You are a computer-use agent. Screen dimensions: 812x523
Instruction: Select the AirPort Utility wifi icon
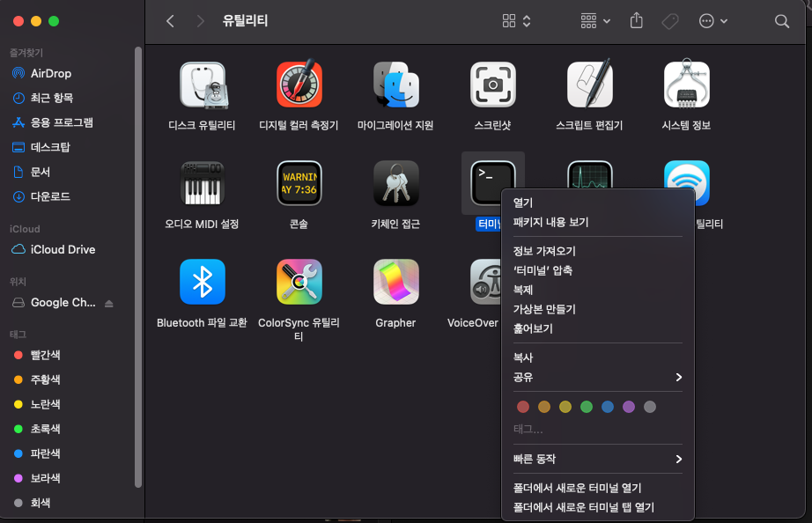tap(687, 176)
